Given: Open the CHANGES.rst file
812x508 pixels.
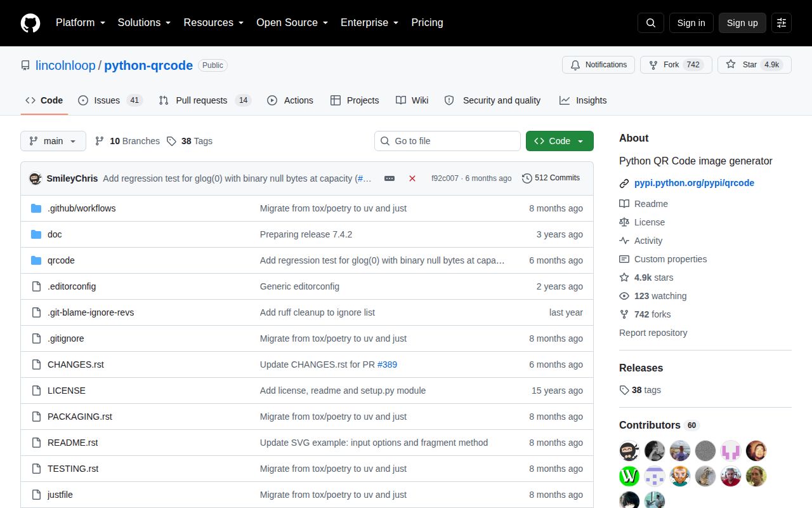Looking at the screenshot, I should pos(75,364).
